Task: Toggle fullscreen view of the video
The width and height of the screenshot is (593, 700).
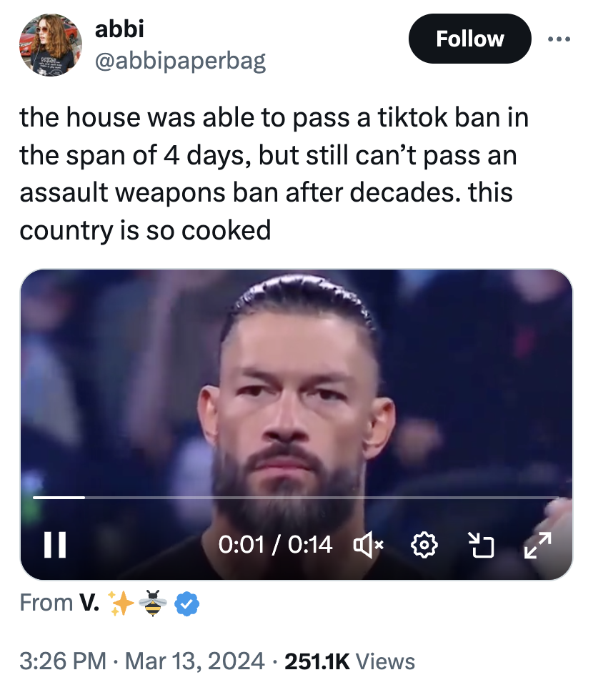Action: point(538,546)
